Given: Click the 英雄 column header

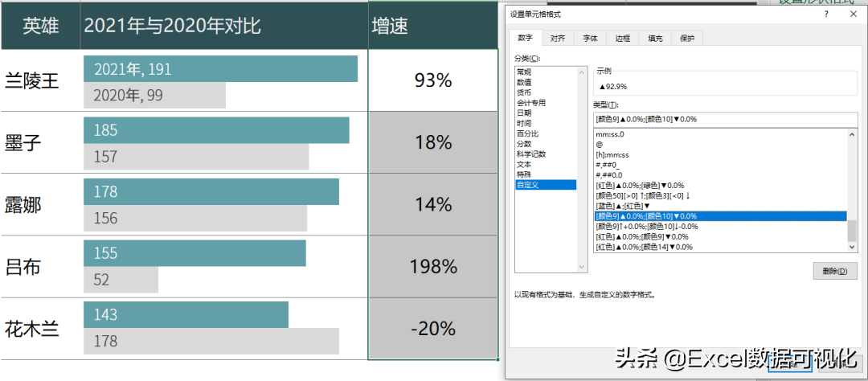Looking at the screenshot, I should pyautogui.click(x=41, y=26).
